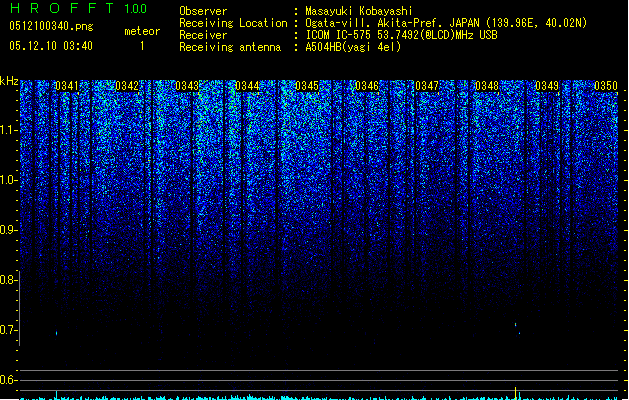
Task: Click the yellow detection spike in signal graph
Action: [515, 392]
